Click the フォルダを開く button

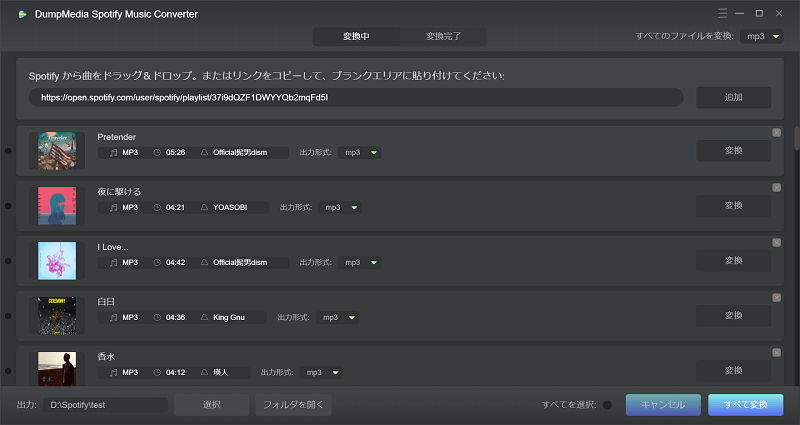(293, 405)
